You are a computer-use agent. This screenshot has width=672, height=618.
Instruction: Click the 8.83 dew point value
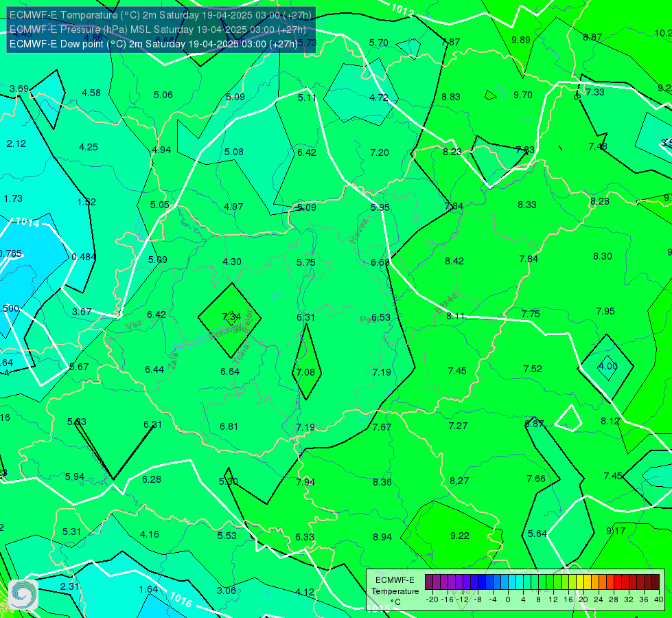coord(451,97)
